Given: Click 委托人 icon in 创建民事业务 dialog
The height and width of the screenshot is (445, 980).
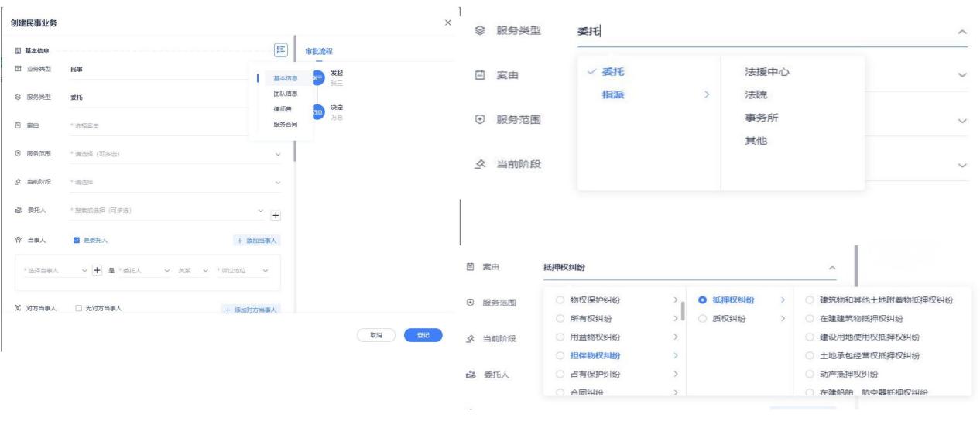Looking at the screenshot, I should (19, 210).
